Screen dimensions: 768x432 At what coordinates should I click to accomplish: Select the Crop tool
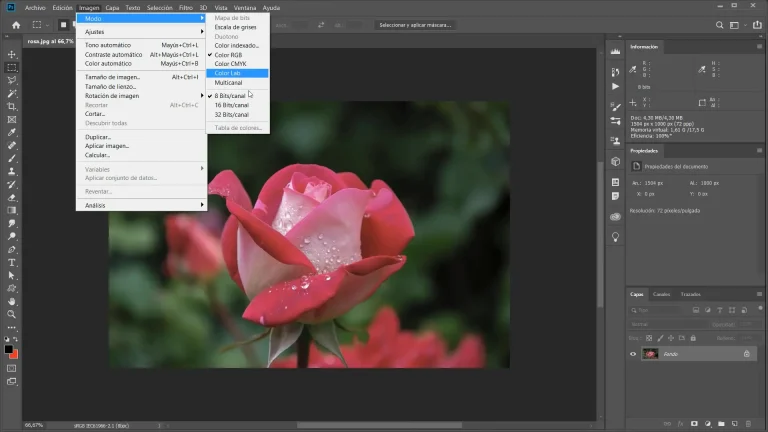click(x=12, y=106)
